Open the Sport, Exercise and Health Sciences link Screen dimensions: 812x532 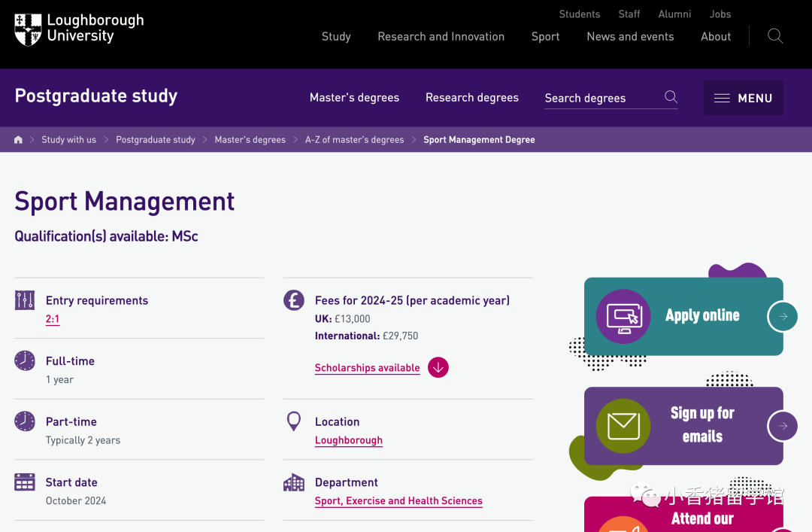(x=398, y=501)
